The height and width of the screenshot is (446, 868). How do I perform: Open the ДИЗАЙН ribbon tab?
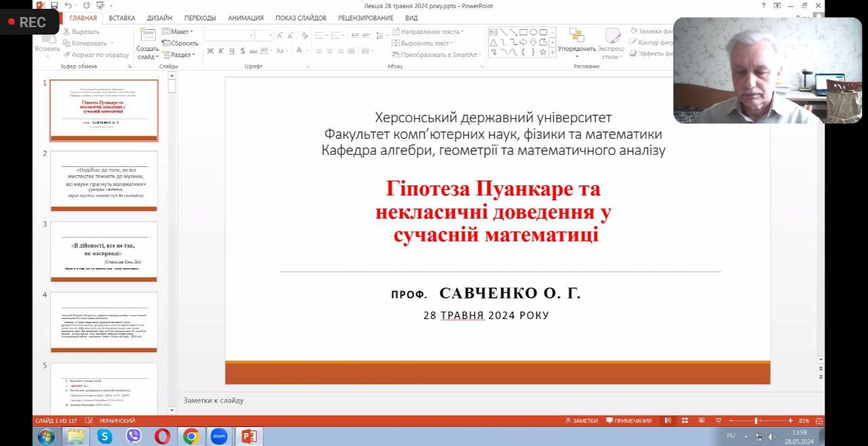(x=159, y=18)
